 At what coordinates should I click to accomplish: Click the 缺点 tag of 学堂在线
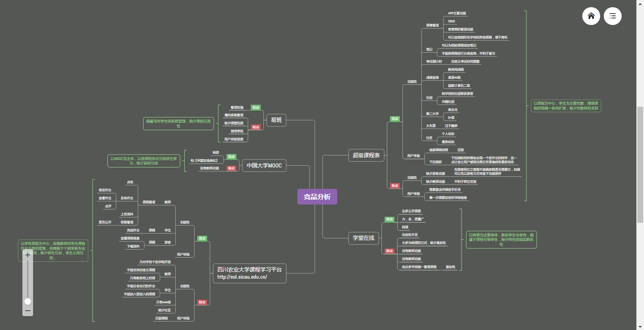[x=390, y=251]
